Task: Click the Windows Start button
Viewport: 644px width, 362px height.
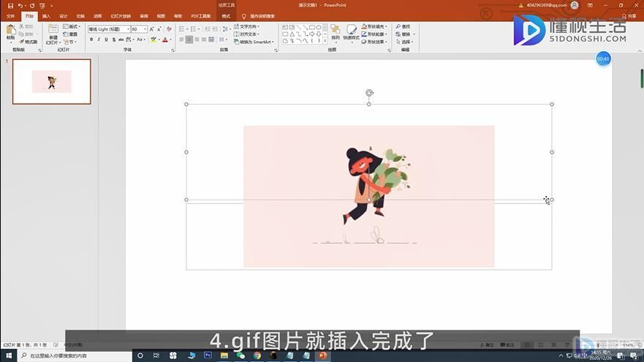Action: point(9,355)
